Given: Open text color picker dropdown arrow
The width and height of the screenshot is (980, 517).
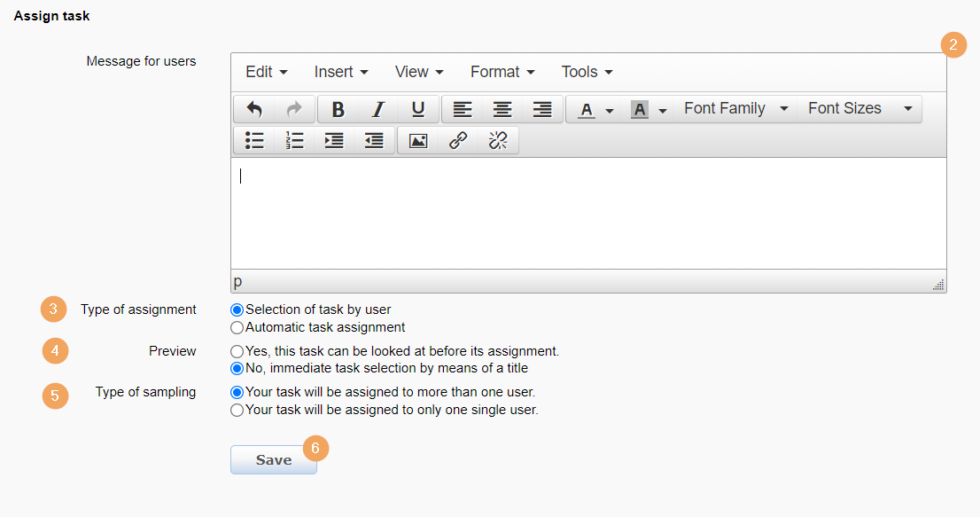Looking at the screenshot, I should pos(610,110).
